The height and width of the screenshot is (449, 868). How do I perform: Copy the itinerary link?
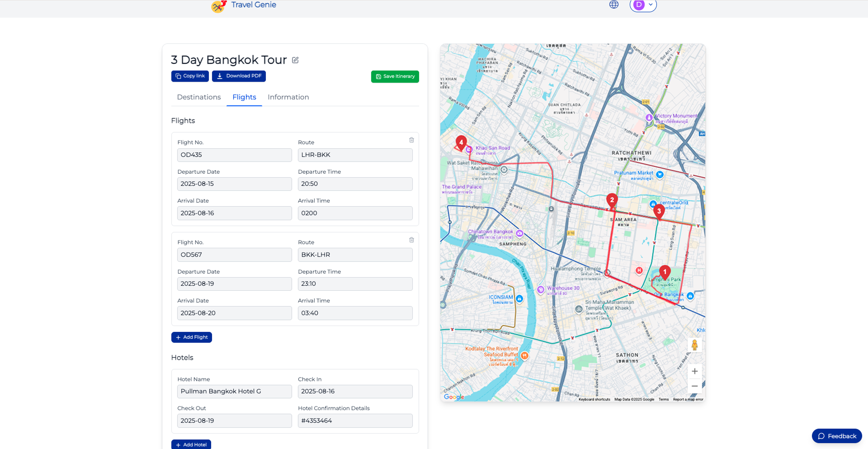(190, 76)
